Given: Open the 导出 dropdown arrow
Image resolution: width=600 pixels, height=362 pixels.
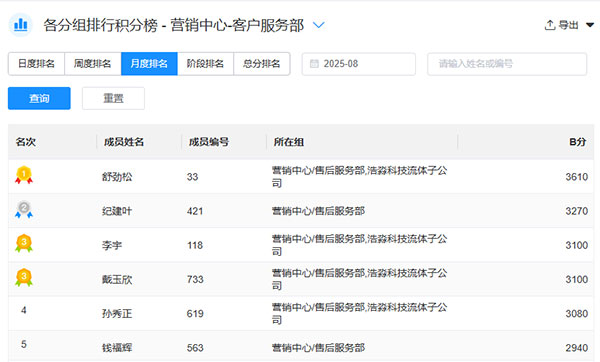Looking at the screenshot, I should coord(590,25).
